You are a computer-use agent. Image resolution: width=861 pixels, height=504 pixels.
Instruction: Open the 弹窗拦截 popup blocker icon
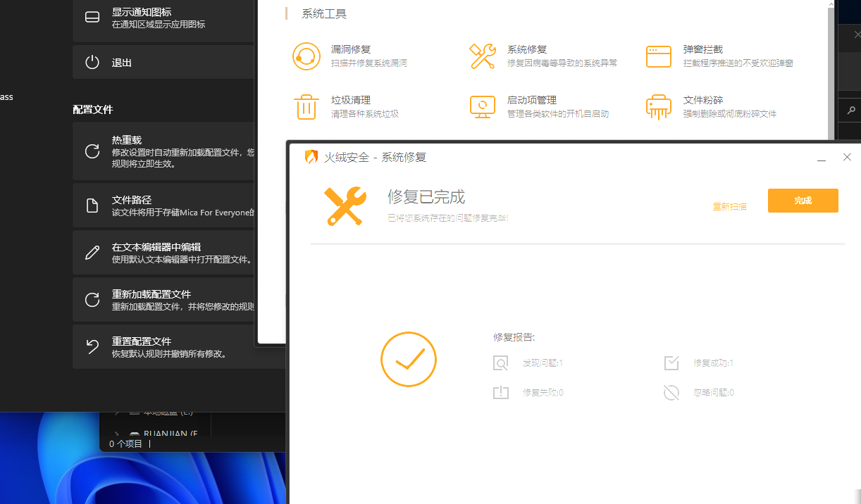[x=659, y=56]
